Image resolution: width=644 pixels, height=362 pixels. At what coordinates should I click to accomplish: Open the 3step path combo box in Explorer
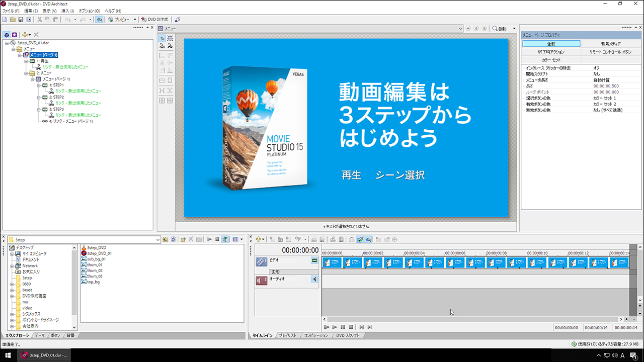[x=84, y=240]
